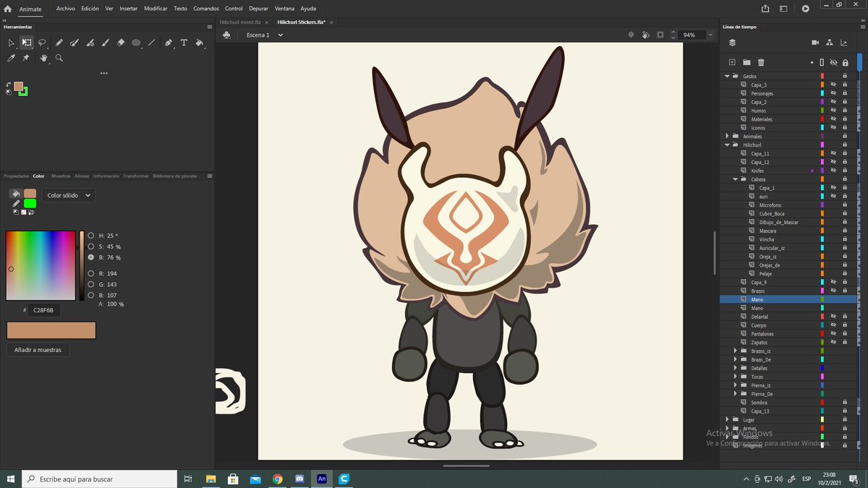Click the fill color swatch in Color panel
This screenshot has height=488, width=868.
tap(30, 193)
